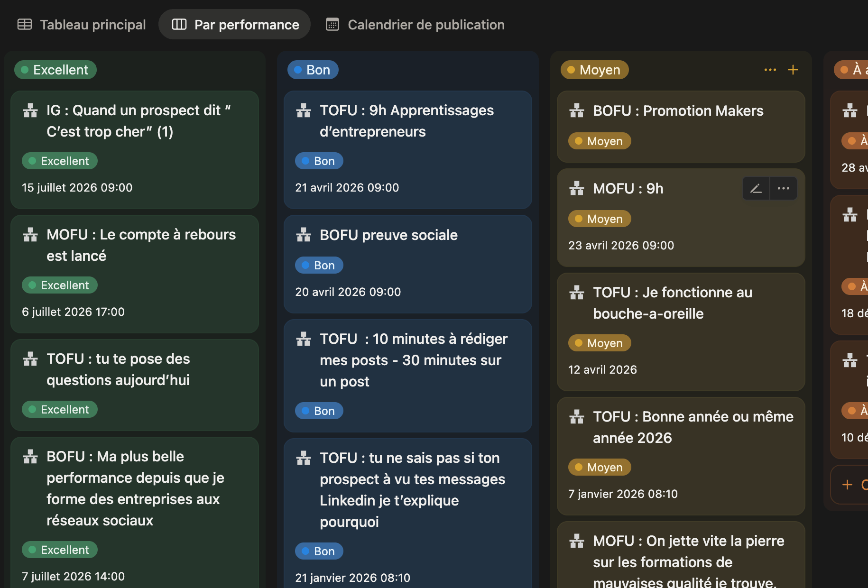Click sitemap icon of BOFU : Promotion Makers card
868x588 pixels.
coord(577,111)
